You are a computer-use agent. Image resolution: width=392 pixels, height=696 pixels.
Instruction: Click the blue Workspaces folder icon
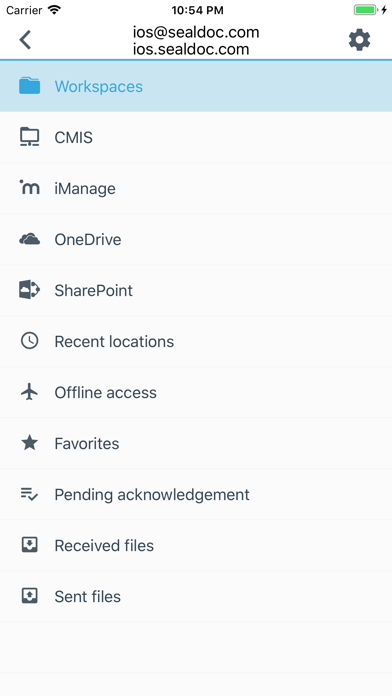click(x=29, y=86)
